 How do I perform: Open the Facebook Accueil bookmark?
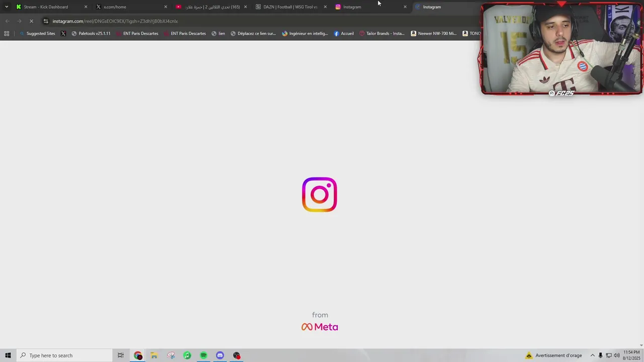coord(344,34)
